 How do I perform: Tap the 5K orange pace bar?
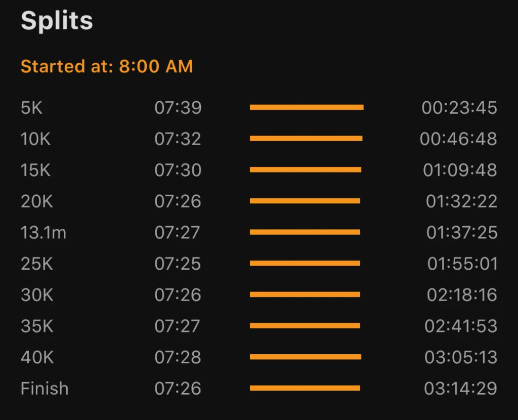tap(307, 107)
